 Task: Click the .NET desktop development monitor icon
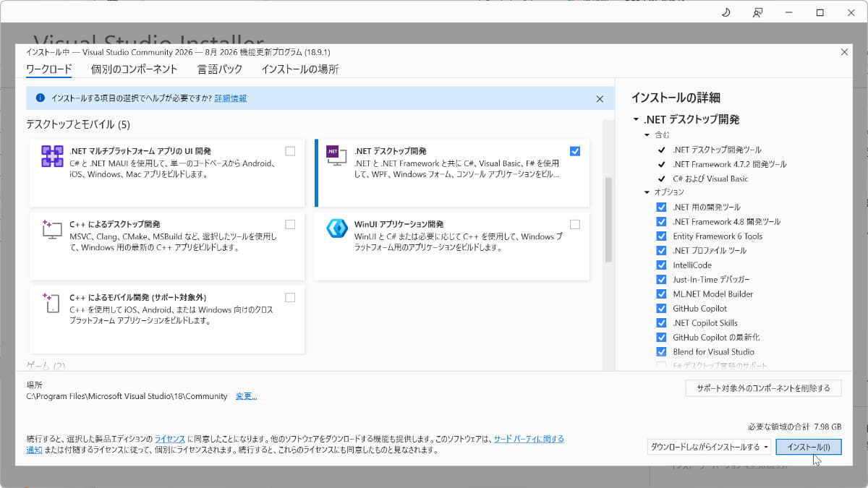pyautogui.click(x=336, y=155)
